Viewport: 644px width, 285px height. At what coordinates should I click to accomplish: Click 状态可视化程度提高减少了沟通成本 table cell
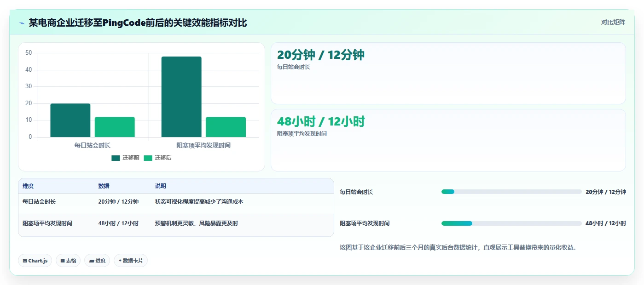pyautogui.click(x=199, y=202)
